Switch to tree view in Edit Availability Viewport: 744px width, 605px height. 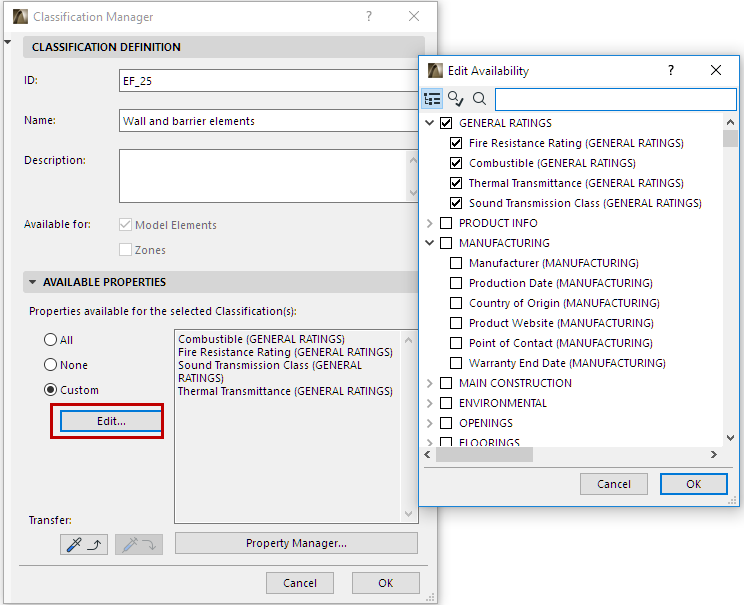(x=432, y=99)
